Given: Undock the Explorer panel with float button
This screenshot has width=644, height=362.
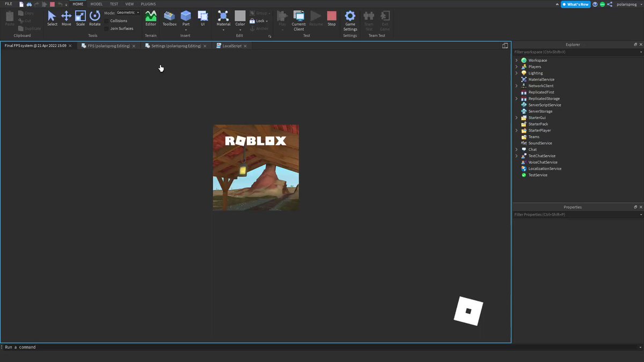Looking at the screenshot, I should click(x=635, y=45).
